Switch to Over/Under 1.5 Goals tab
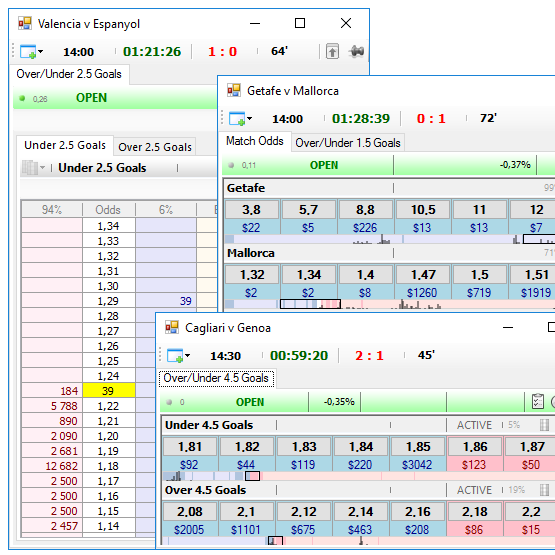The image size is (555, 555). pos(348,143)
